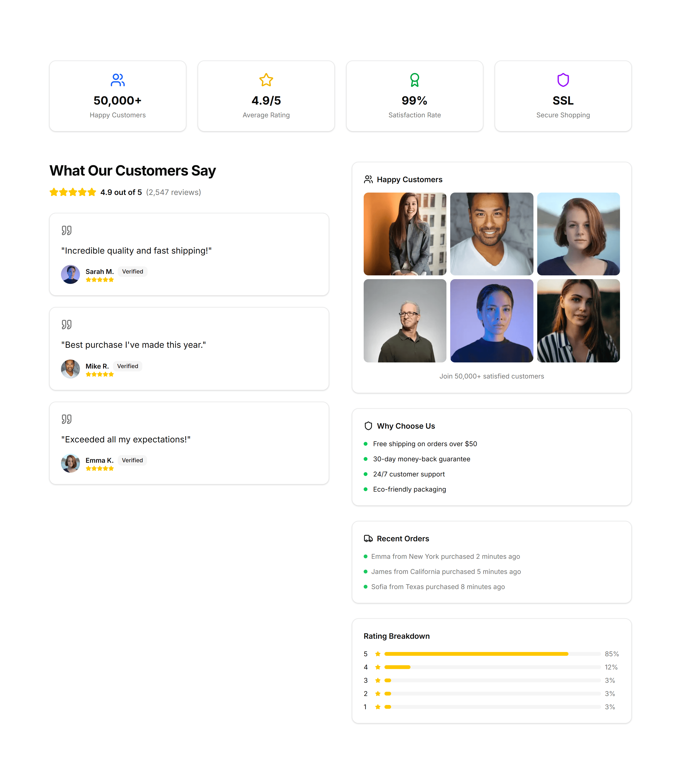Click the Verified badge next to Emma K.
The image size is (681, 784).
[x=132, y=460]
